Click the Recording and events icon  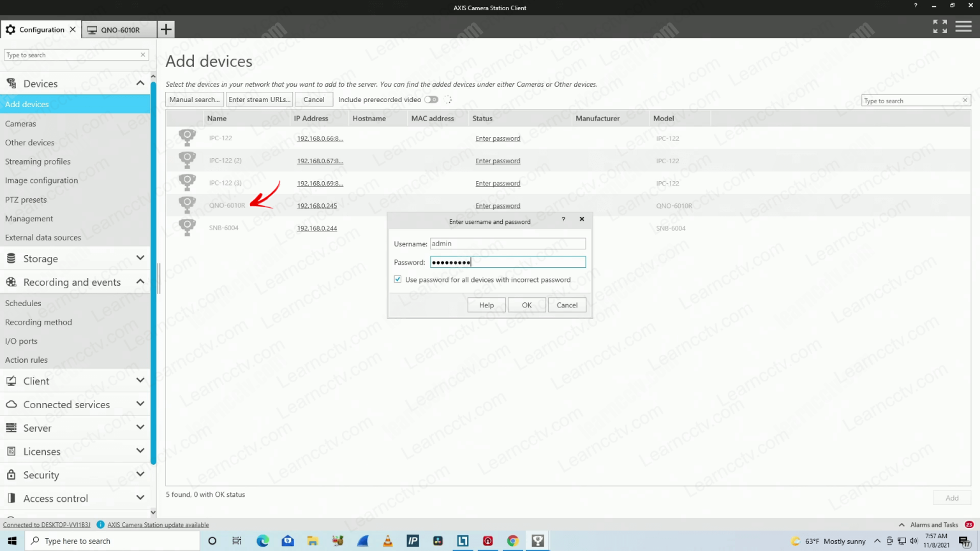(x=11, y=282)
